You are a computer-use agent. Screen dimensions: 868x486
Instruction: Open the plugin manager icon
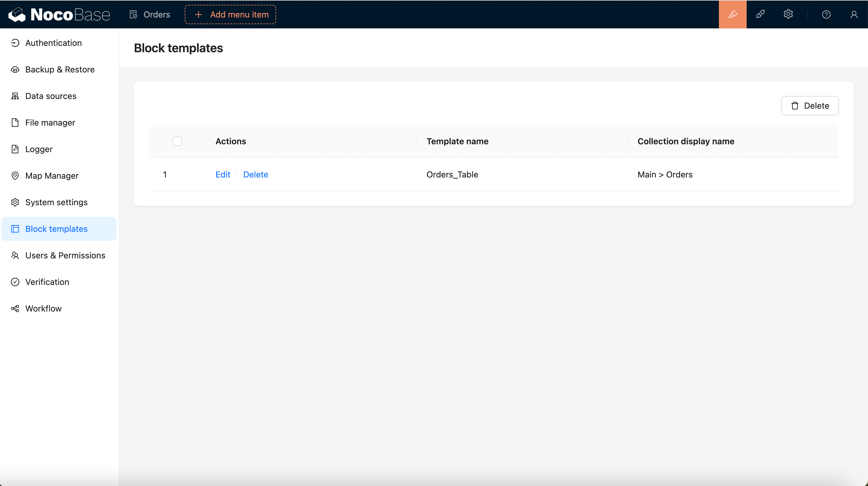[760, 14]
